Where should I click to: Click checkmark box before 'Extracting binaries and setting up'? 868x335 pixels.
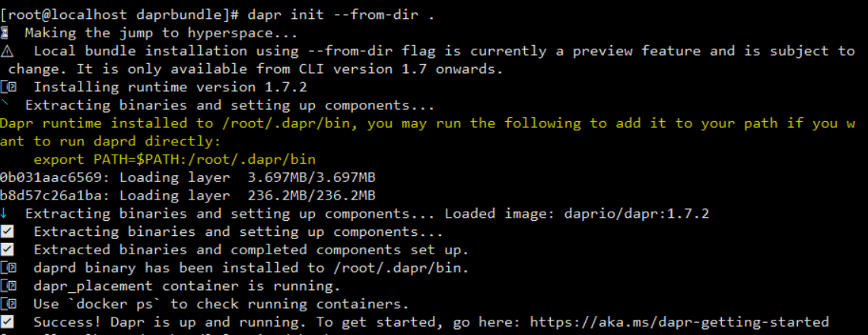[x=7, y=232]
